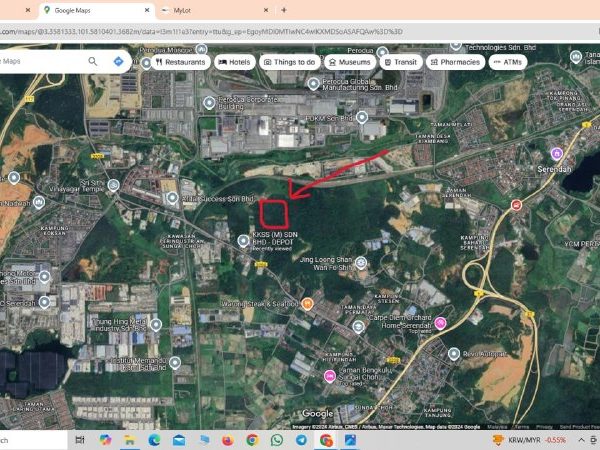Viewport: 600px width, 450px height.
Task: Open Copilot from the taskbar
Action: tap(105, 440)
